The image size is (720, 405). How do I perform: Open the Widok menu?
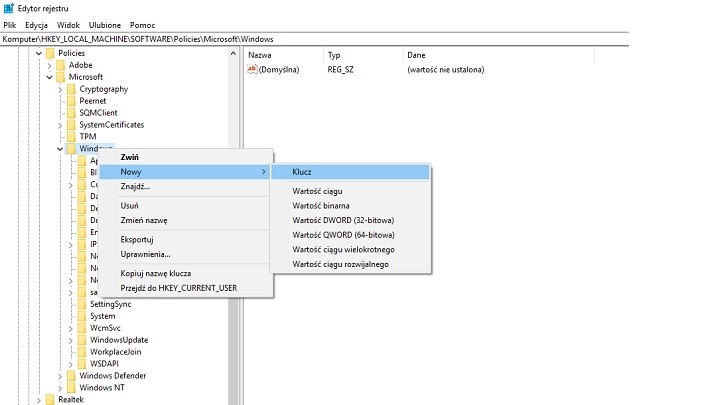[x=68, y=25]
